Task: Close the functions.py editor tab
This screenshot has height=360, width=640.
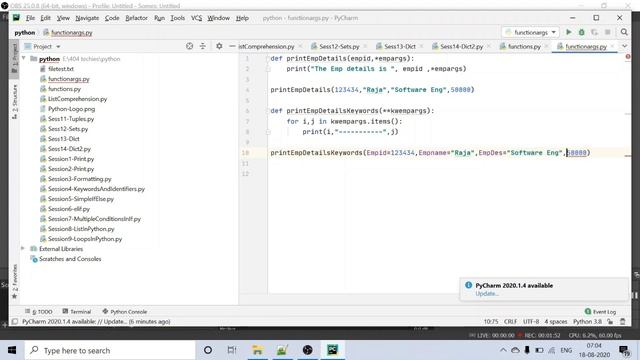Action: click(x=546, y=47)
